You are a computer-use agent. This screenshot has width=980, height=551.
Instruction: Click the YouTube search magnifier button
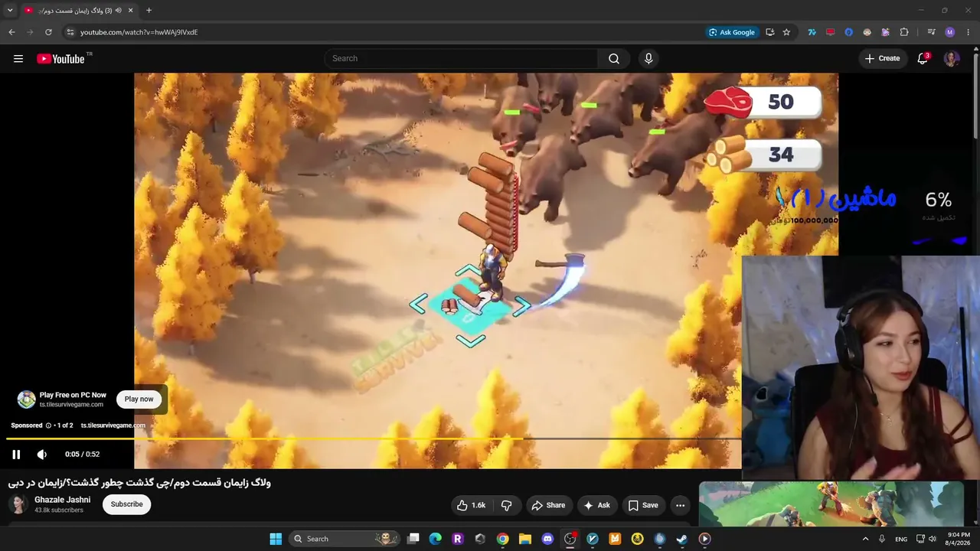pos(614,59)
